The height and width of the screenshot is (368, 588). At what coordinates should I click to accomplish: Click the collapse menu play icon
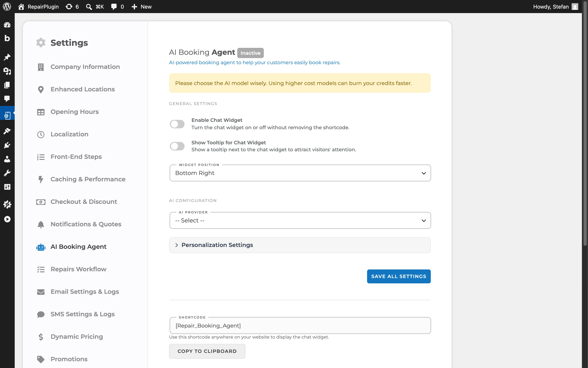(7, 219)
